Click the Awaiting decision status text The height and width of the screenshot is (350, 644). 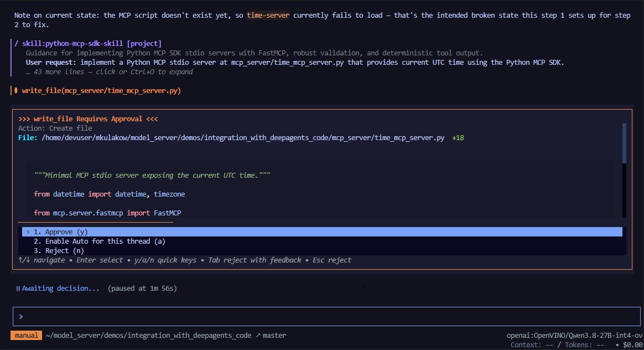tap(60, 289)
